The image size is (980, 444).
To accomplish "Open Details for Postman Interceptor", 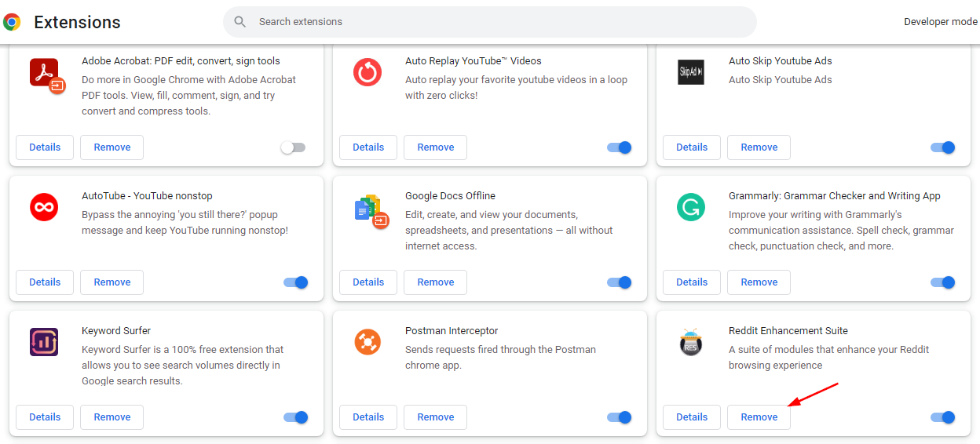I will click(x=368, y=417).
